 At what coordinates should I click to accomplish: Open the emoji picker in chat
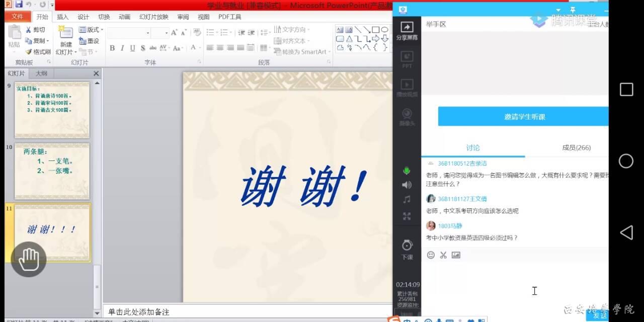click(431, 255)
